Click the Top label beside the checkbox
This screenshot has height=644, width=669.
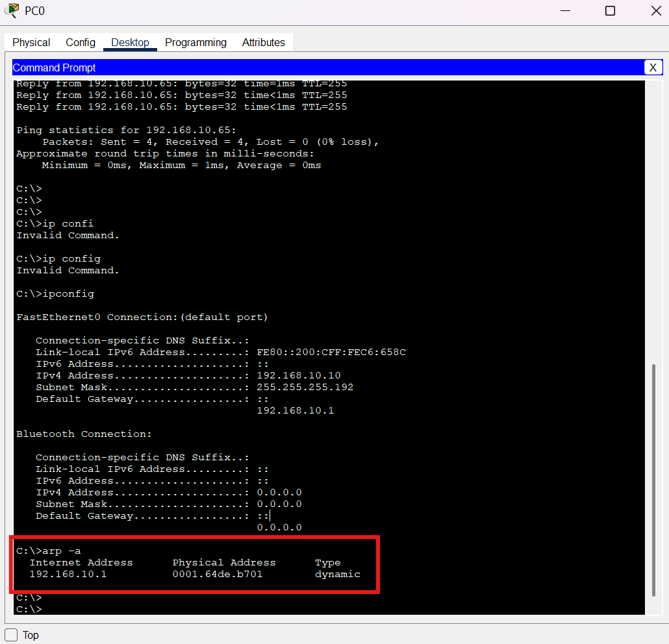click(x=31, y=635)
